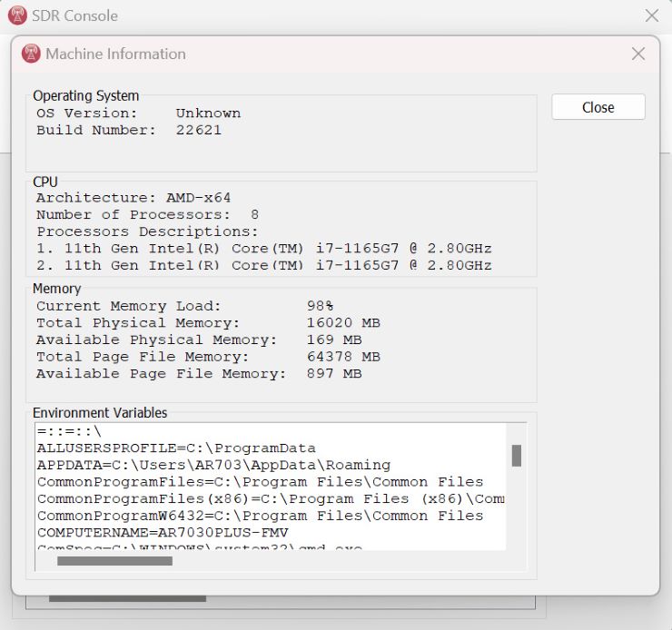Close the Machine Information dialog with X

[638, 54]
